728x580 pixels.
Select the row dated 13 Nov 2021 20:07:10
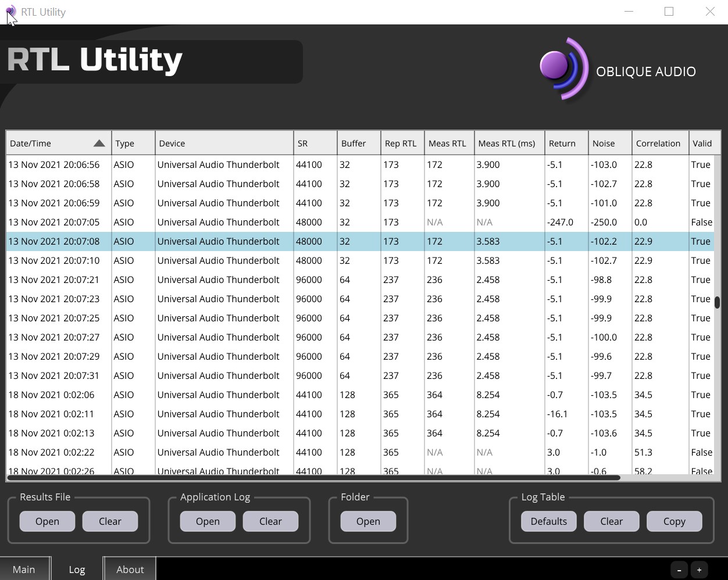[x=360, y=260]
